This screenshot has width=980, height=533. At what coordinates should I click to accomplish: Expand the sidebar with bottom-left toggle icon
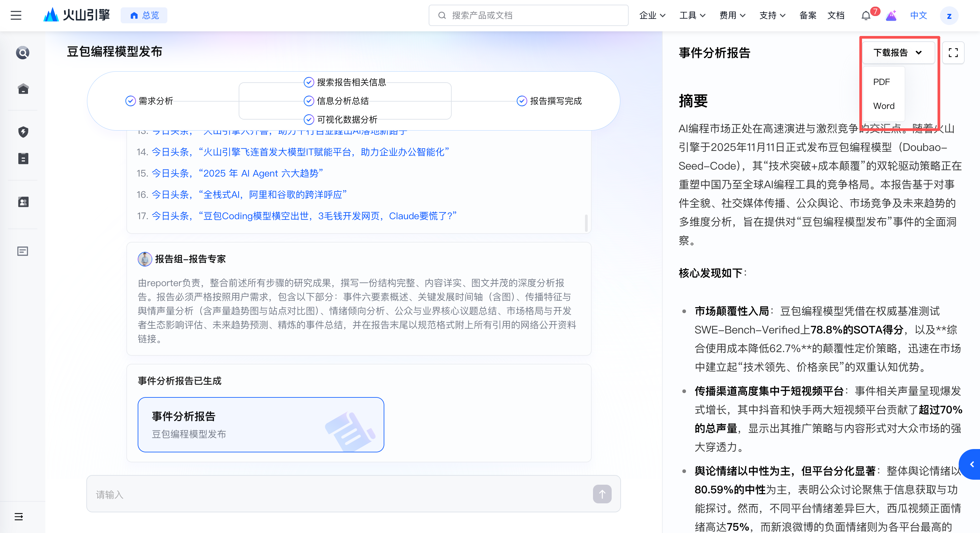[19, 516]
